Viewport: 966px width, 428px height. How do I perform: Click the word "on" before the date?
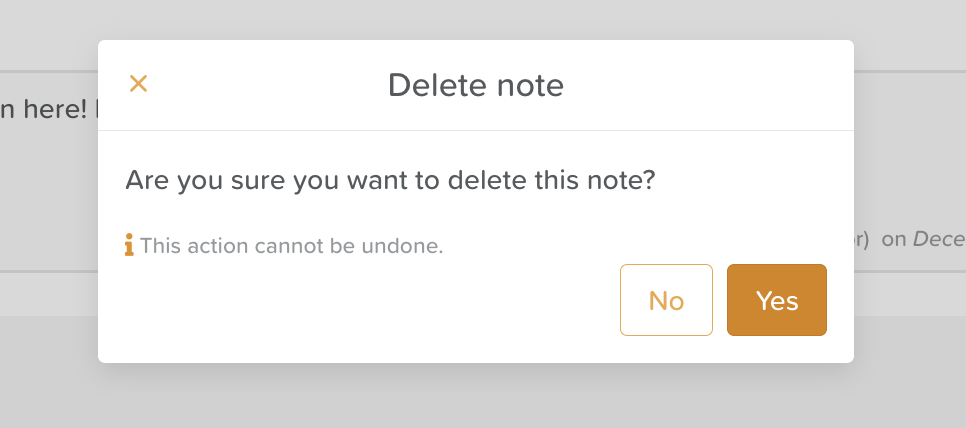click(893, 240)
